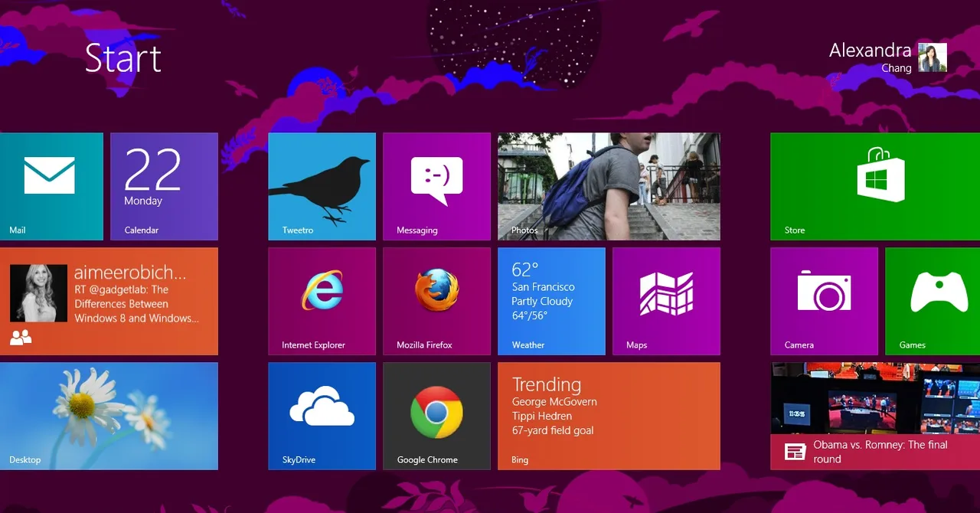Launch Google Chrome tile

pyautogui.click(x=436, y=417)
